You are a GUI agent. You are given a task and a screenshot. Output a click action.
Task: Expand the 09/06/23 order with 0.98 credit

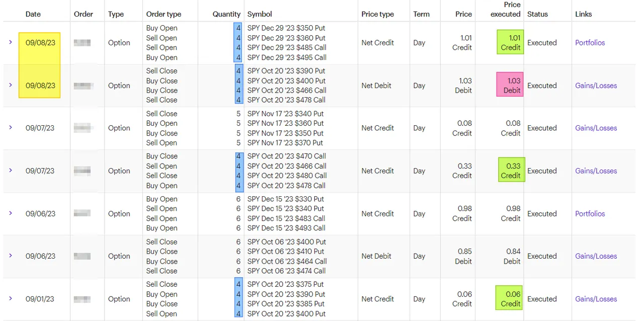pyautogui.click(x=11, y=213)
